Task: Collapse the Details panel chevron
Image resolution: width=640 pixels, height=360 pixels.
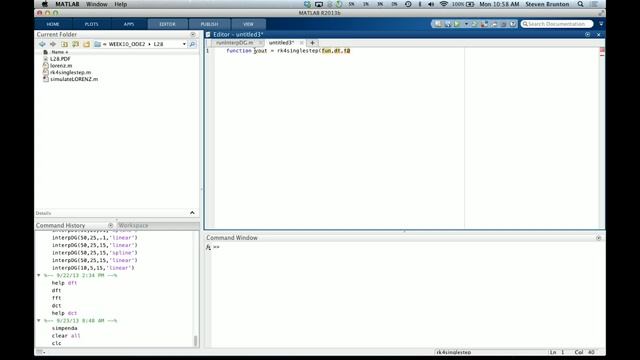Action: (x=192, y=213)
